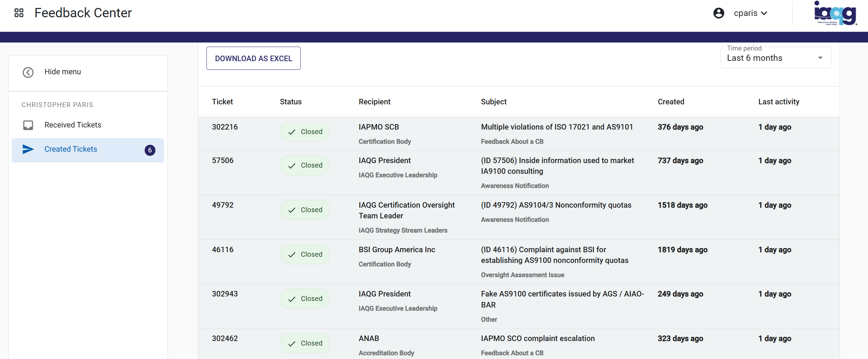The image size is (868, 359).
Task: Click recipient ANAB
Action: click(x=369, y=338)
